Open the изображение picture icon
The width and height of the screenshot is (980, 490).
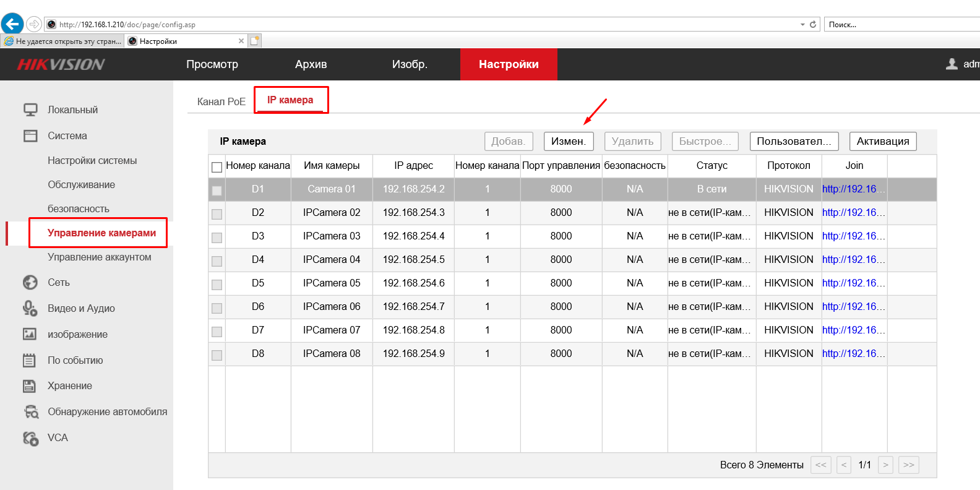pos(30,334)
